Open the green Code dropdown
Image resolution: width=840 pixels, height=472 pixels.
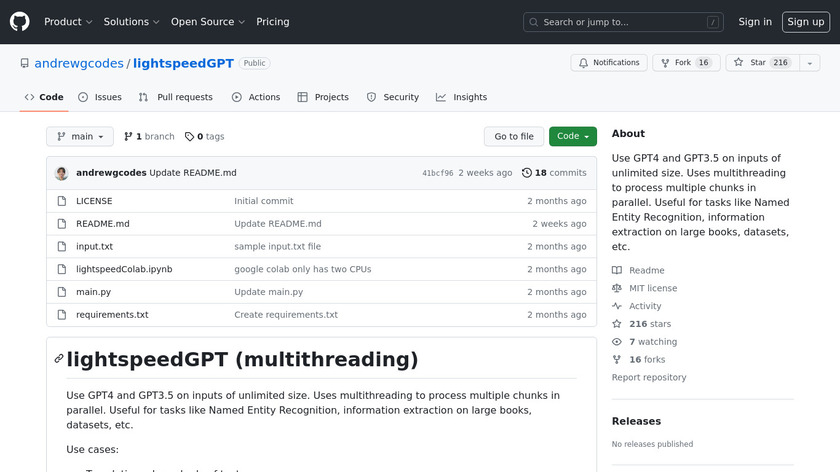(572, 137)
